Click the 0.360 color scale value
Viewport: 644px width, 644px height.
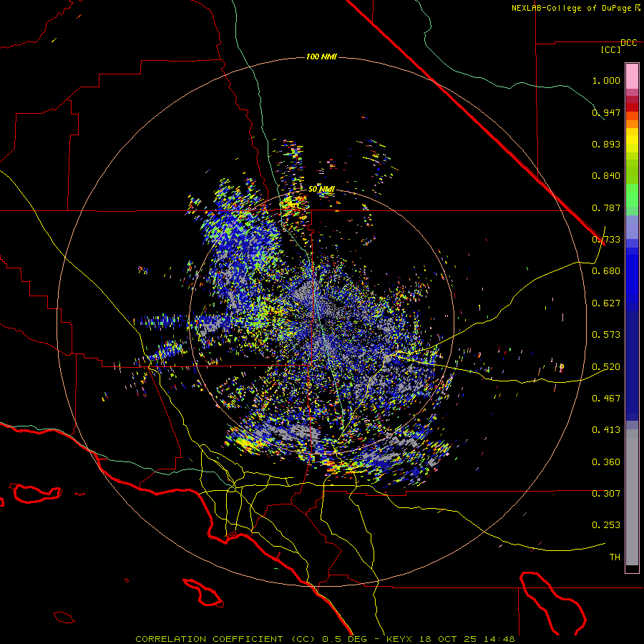606,462
